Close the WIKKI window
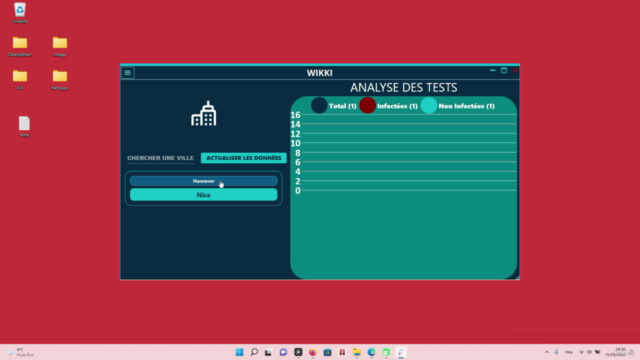640x360 pixels. point(515,71)
